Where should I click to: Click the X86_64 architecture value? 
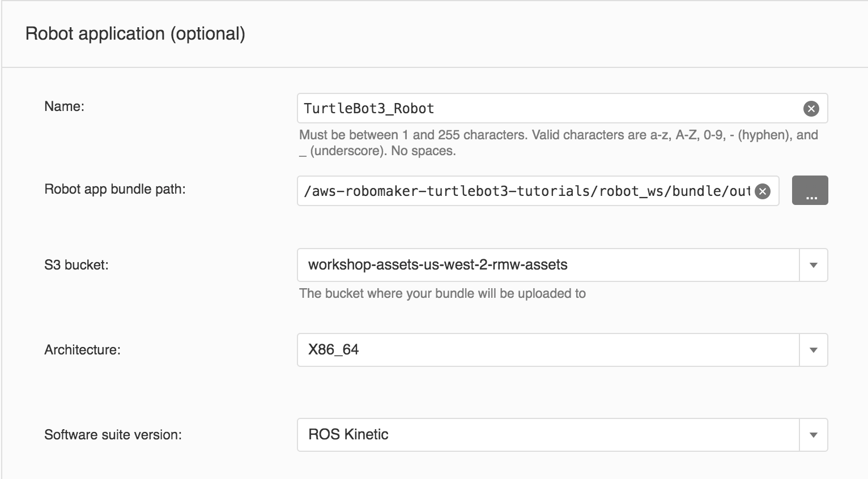pos(334,350)
